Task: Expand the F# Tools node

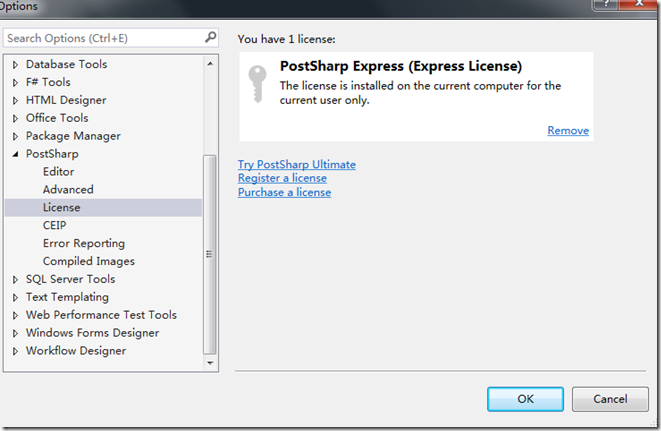Action: 15,82
